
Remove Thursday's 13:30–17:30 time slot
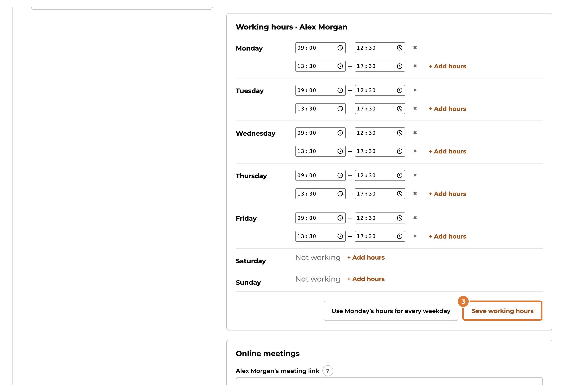click(415, 193)
